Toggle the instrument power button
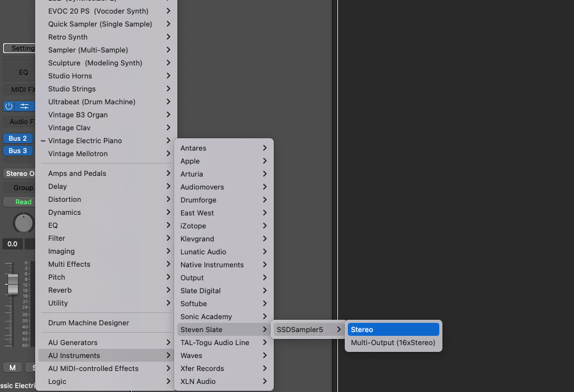 pyautogui.click(x=9, y=106)
